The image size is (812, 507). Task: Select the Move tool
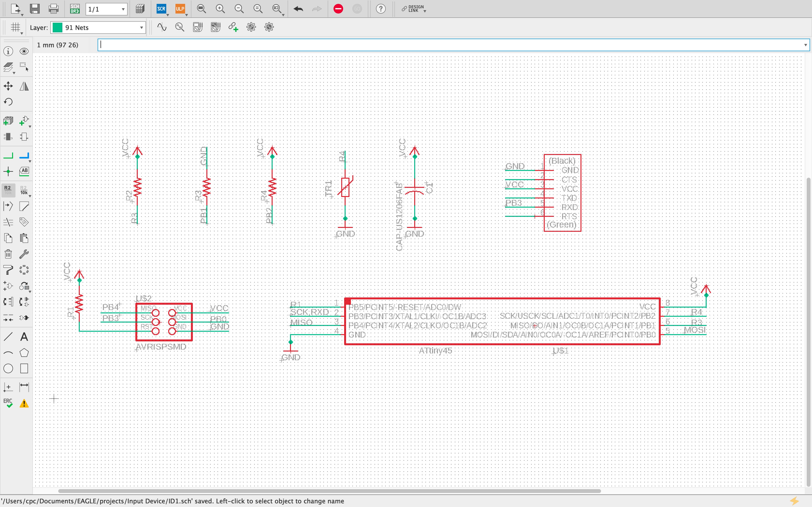[x=8, y=86]
